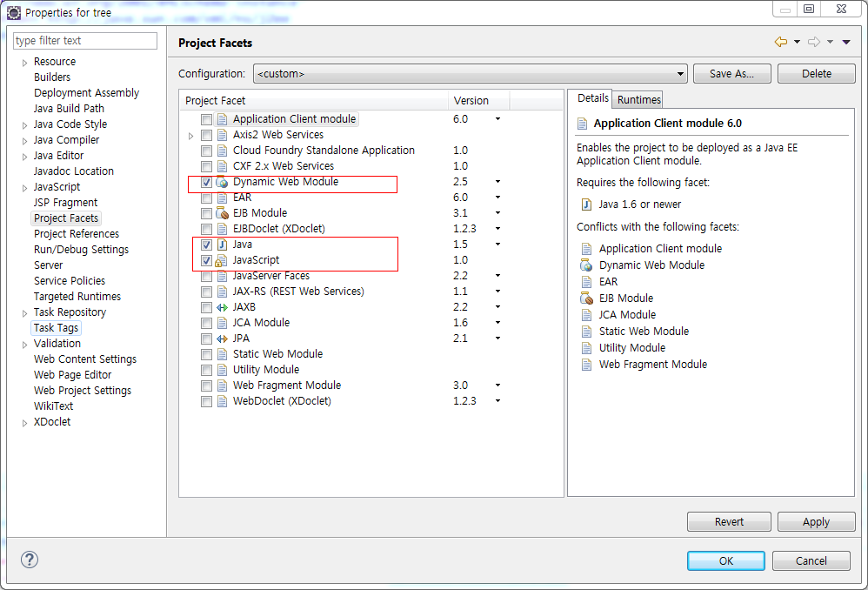Click the Application Client module list icon
The image size is (868, 590).
click(222, 120)
